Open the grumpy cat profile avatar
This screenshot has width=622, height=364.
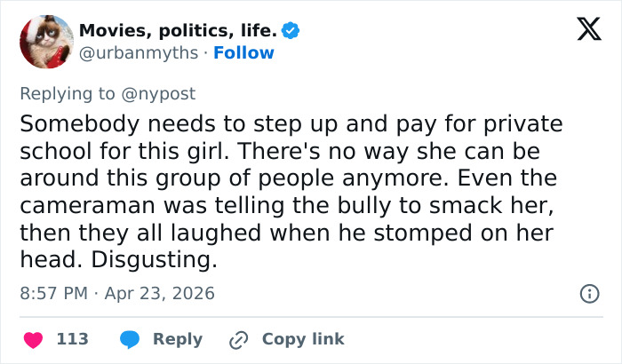point(44,42)
